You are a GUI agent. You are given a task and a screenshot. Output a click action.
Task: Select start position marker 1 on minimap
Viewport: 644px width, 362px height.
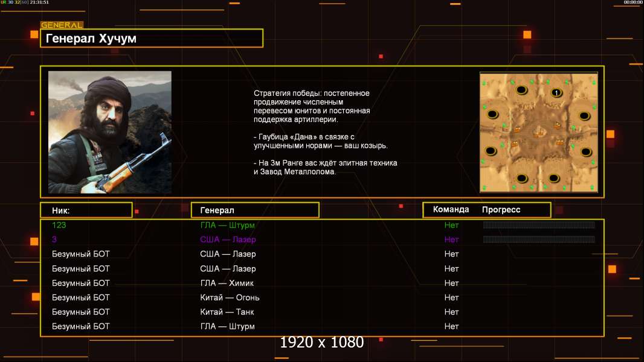tap(556, 93)
